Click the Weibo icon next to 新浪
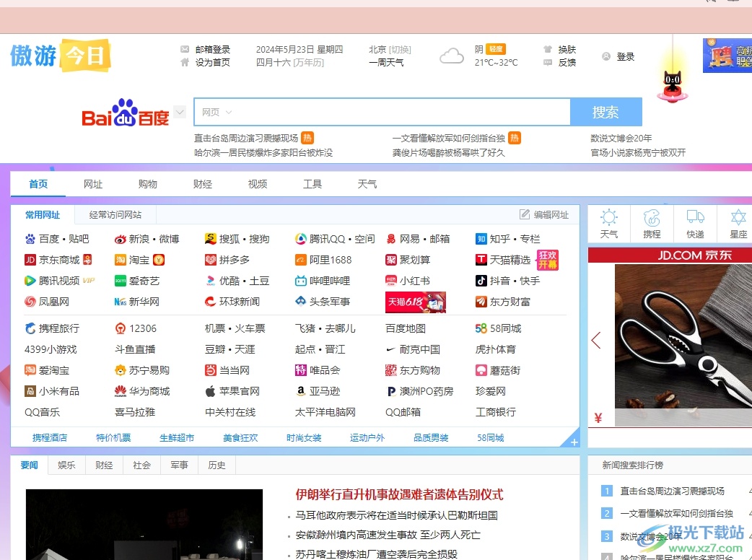The height and width of the screenshot is (560, 752). point(121,239)
